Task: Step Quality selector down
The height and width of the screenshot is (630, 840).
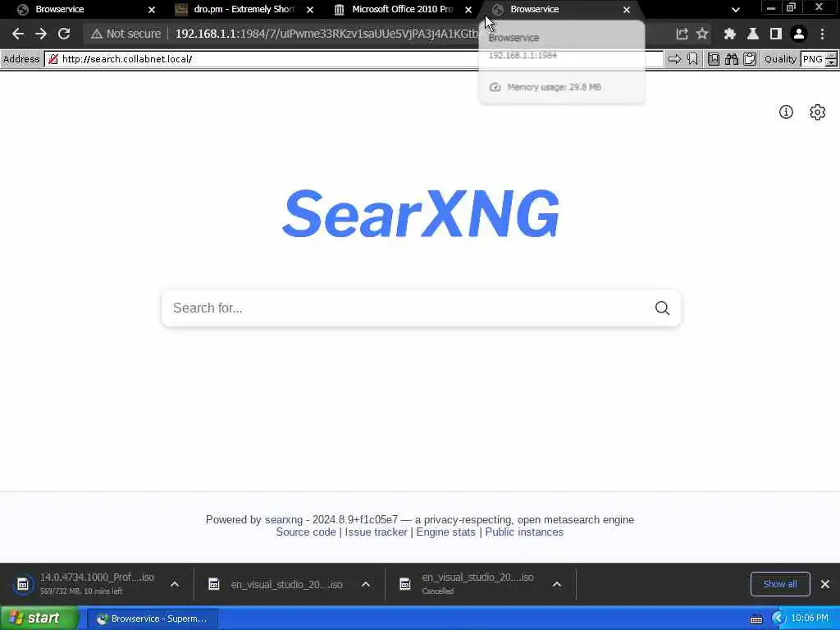Action: (831, 62)
